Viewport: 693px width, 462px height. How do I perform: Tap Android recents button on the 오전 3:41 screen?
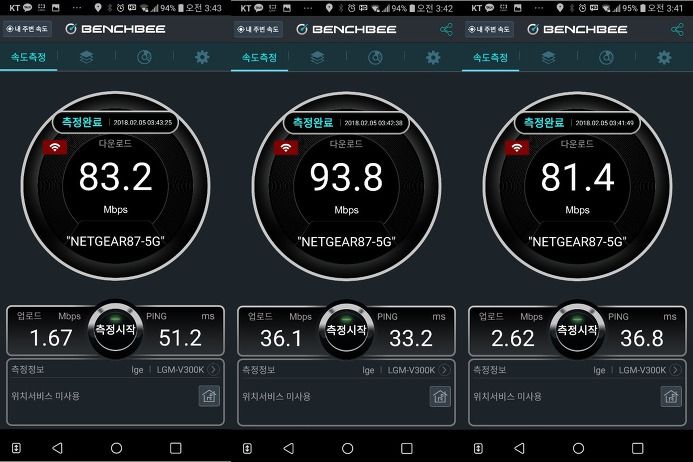[637, 449]
